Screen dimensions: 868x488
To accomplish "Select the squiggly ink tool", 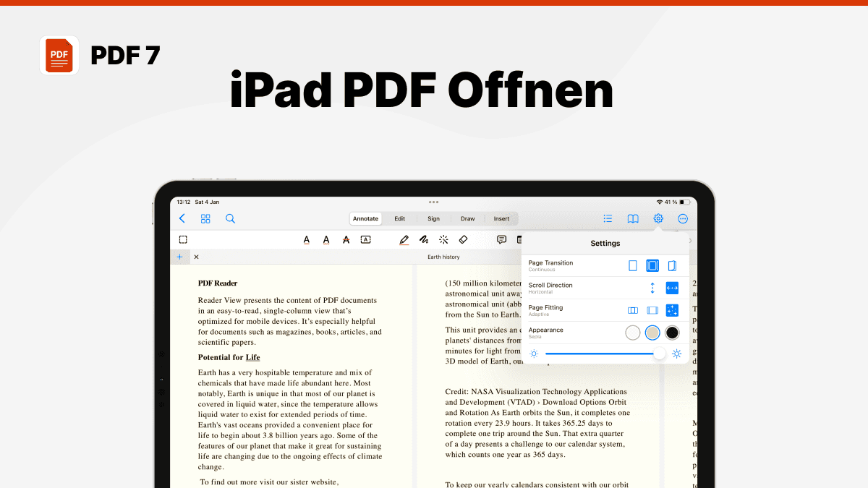I will [x=424, y=239].
